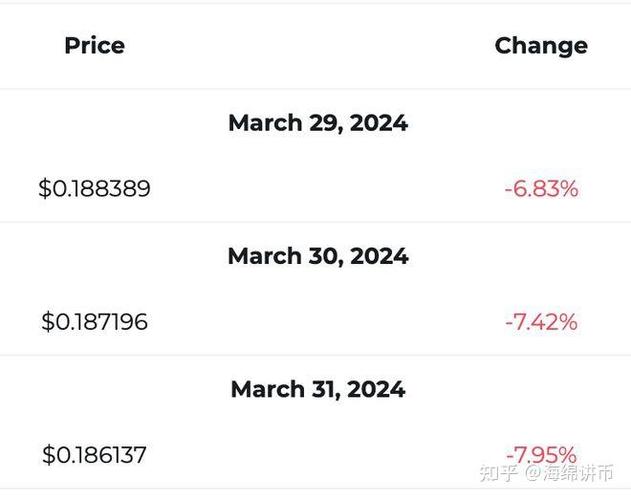This screenshot has height=500, width=631.
Task: Open the March 31, 2024 date heading
Action: 318,390
